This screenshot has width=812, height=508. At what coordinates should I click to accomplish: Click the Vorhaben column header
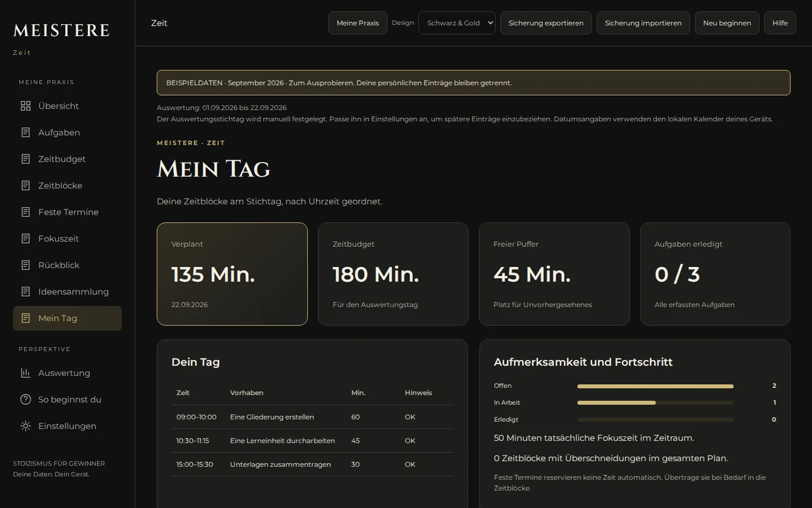(x=246, y=392)
